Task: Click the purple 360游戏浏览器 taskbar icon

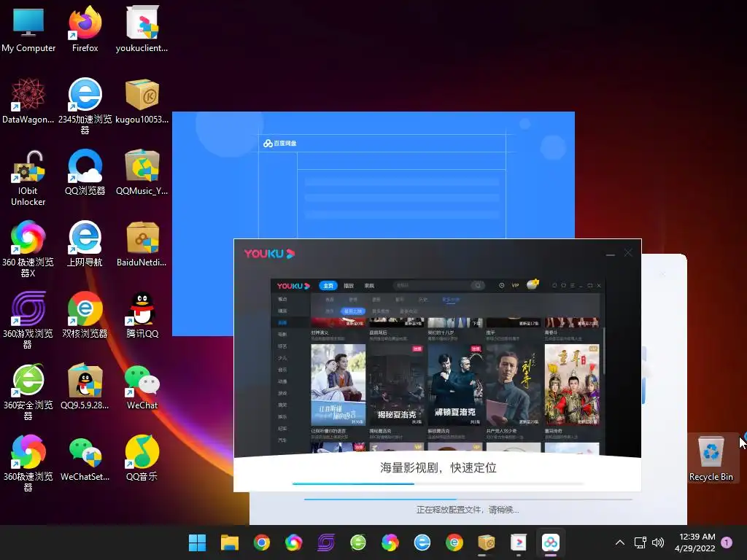Action: coord(326,542)
